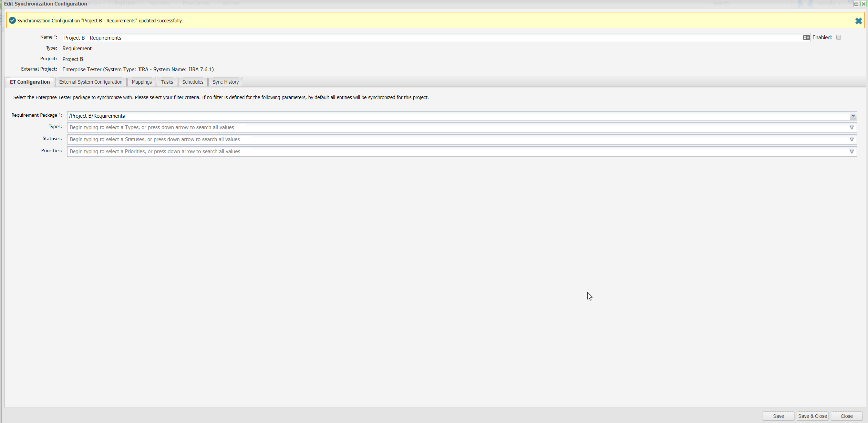Select the ET Configuration tab

(30, 82)
